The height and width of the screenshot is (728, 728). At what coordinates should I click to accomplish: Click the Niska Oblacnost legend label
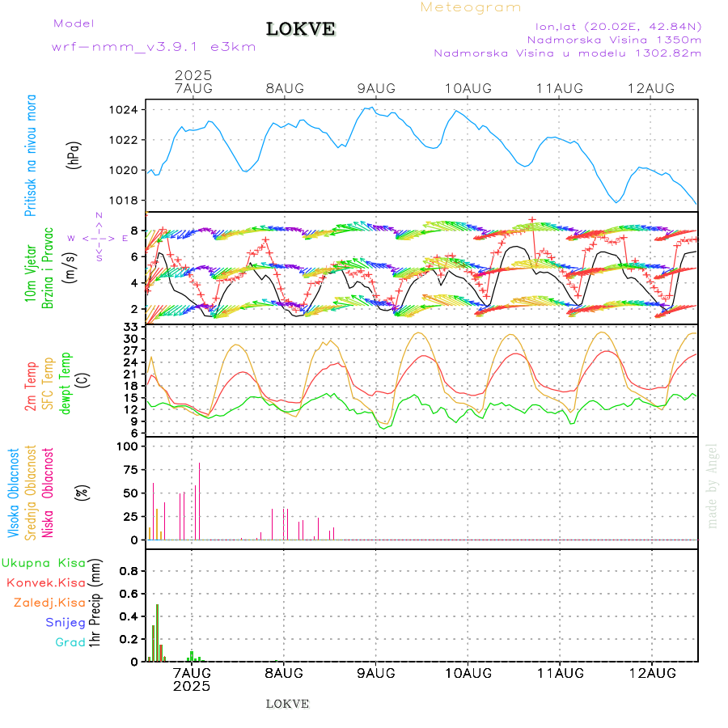point(49,491)
